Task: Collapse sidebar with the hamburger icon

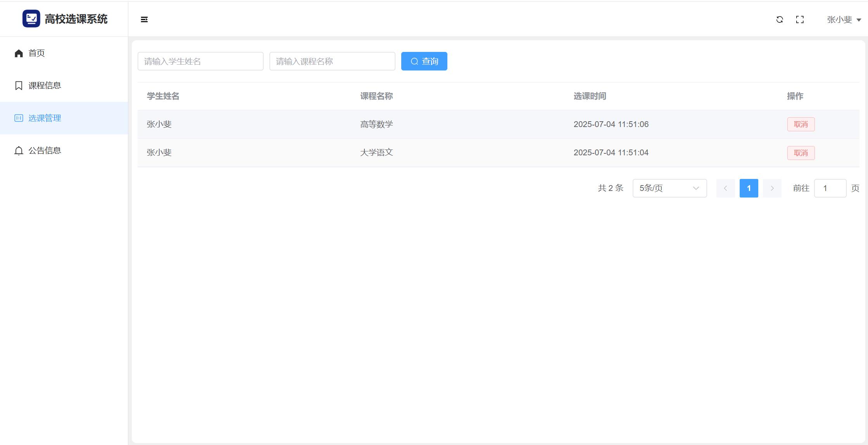Action: coord(144,19)
